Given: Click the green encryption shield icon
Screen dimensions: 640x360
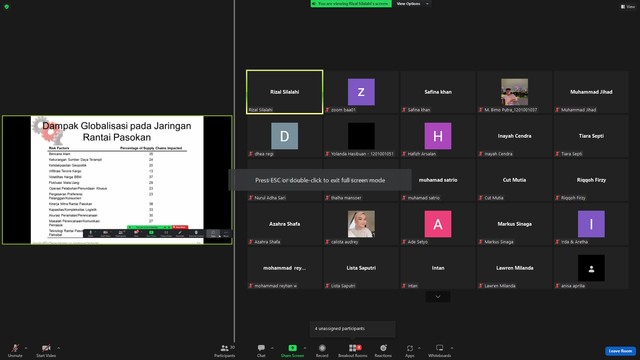Looking at the screenshot, I should coord(7,7).
